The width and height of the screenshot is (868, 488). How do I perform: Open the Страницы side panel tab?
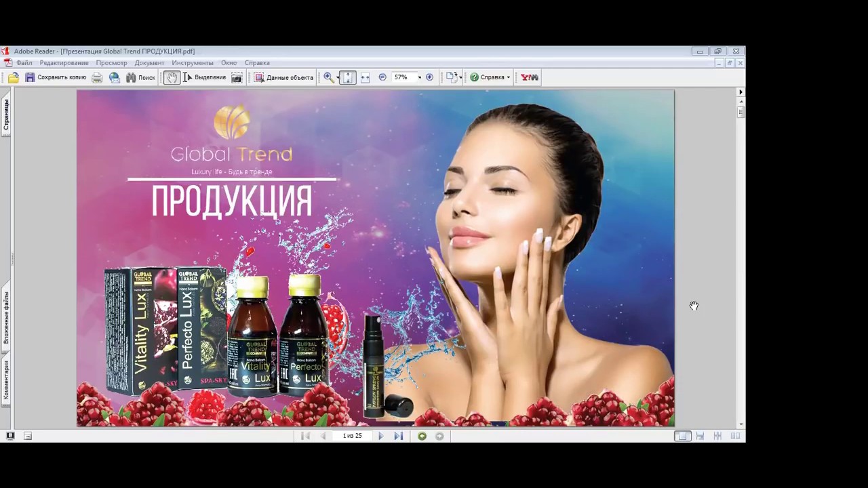[6, 115]
